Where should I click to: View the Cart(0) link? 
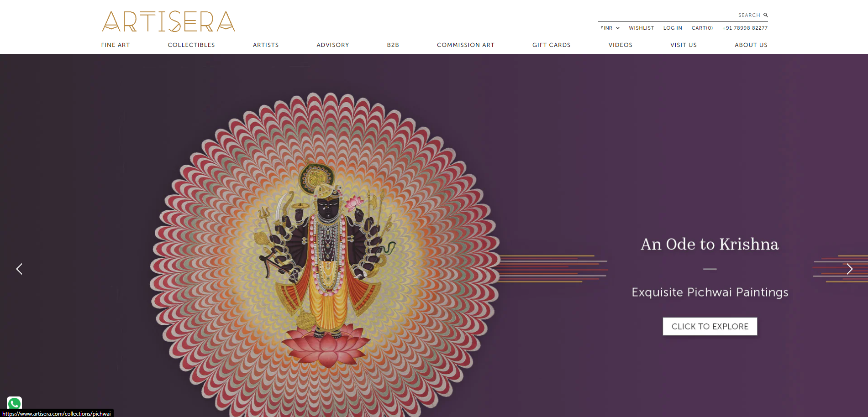pyautogui.click(x=702, y=28)
